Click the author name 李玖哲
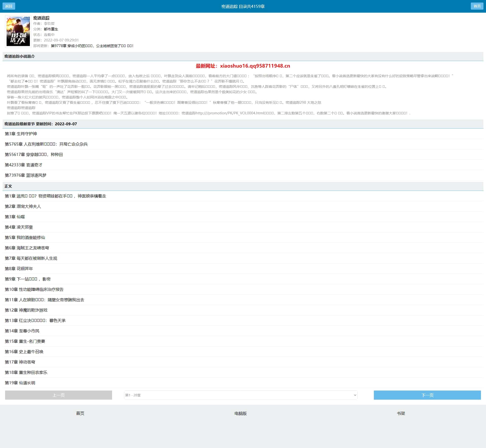 (49, 24)
